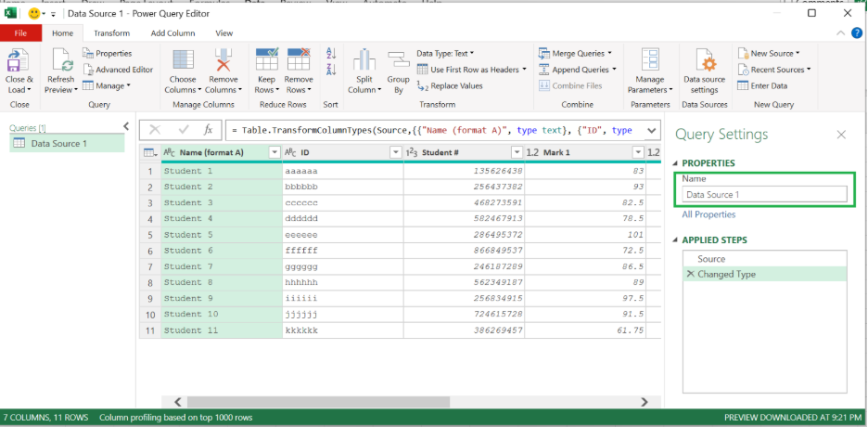
Task: Expand the formula bar chevron
Action: point(650,130)
